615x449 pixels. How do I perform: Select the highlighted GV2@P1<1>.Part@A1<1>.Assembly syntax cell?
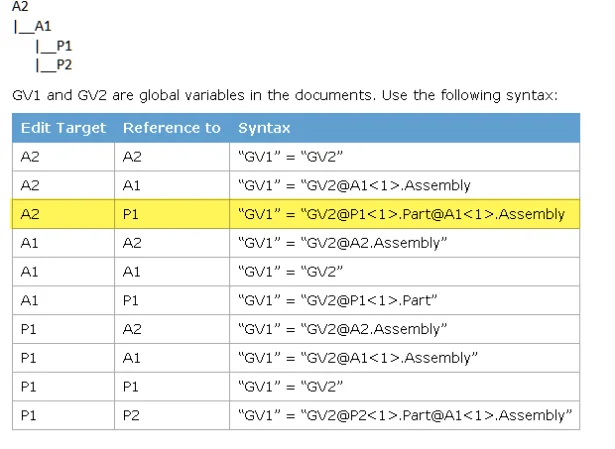coord(400,213)
